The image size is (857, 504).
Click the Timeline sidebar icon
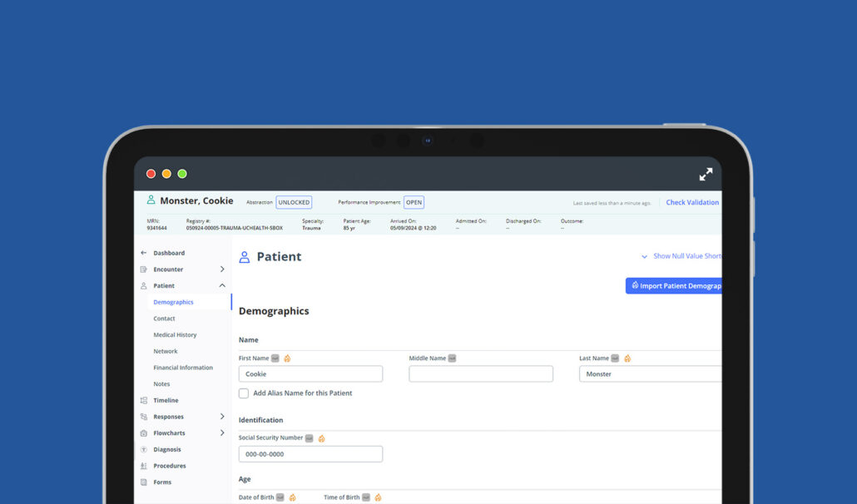(144, 400)
